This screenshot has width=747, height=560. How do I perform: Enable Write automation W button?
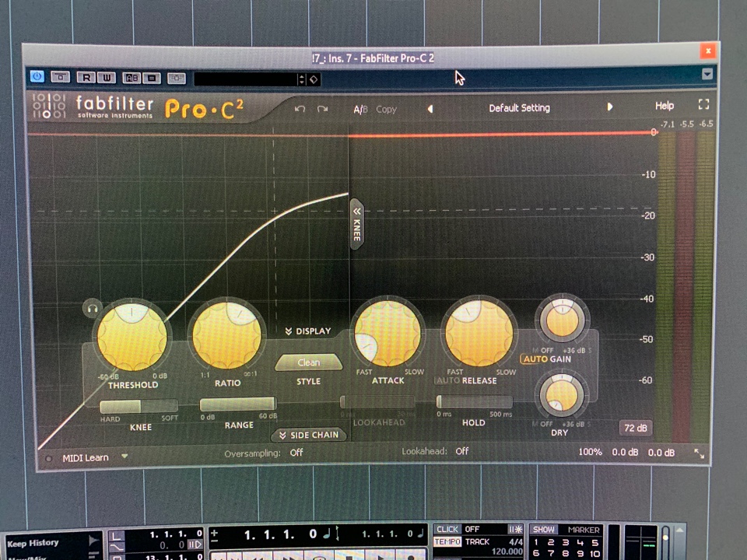tap(106, 77)
